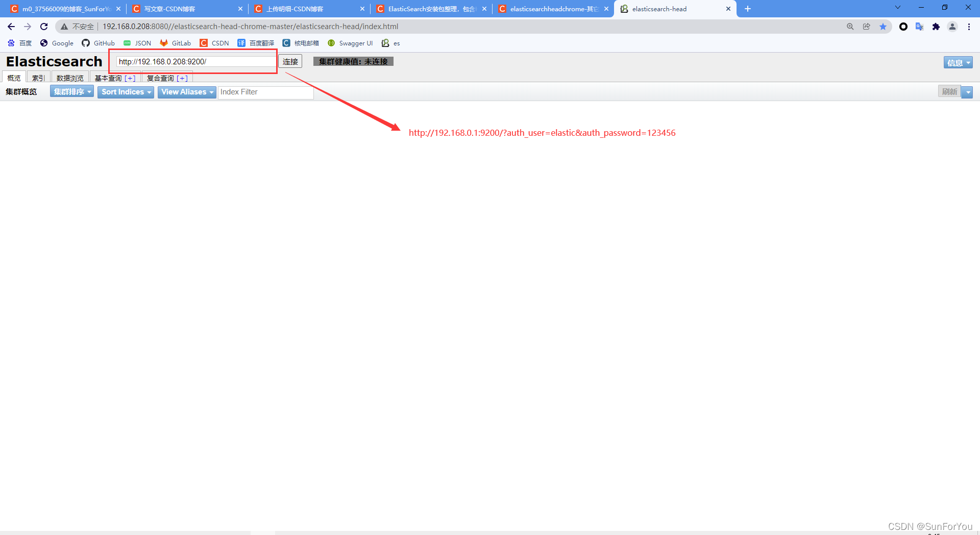Open the CSDN bookmark
Viewport: 980px width, 535px height.
click(x=214, y=43)
